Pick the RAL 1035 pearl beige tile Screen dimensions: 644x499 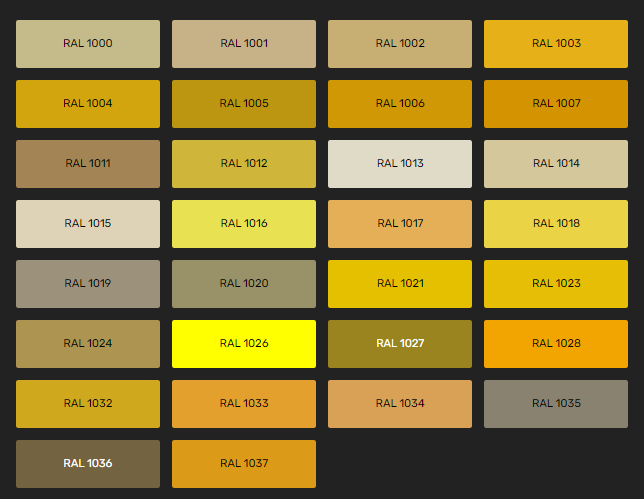pyautogui.click(x=556, y=404)
